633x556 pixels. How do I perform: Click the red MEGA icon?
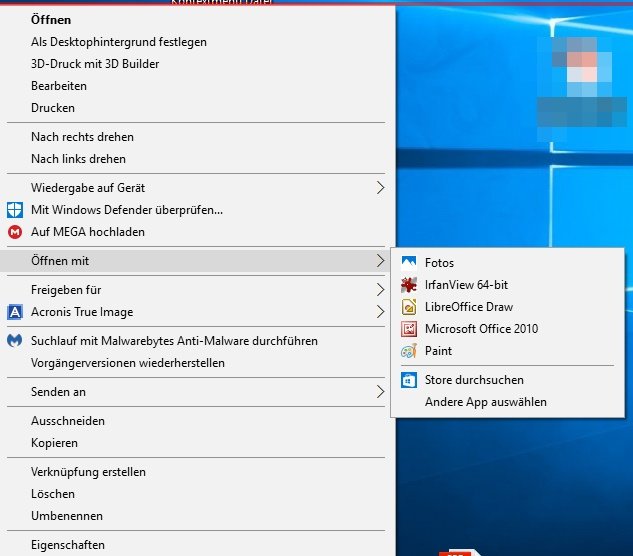(15, 232)
